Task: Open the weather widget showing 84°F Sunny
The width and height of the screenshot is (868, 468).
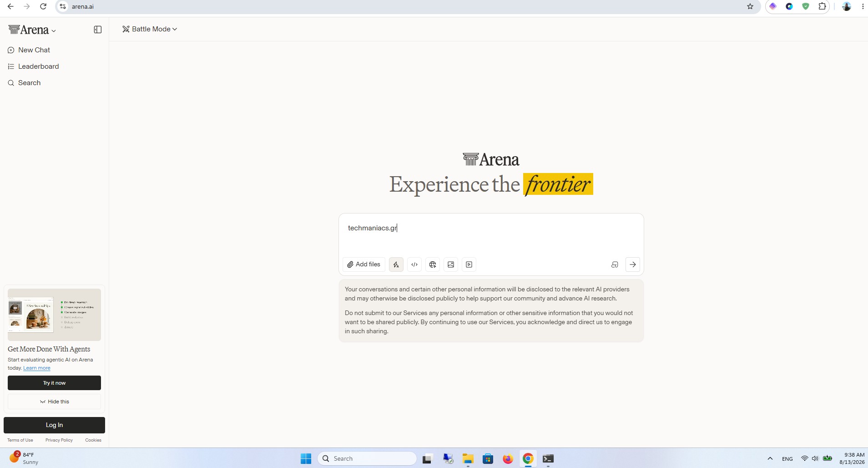Action: click(x=24, y=458)
